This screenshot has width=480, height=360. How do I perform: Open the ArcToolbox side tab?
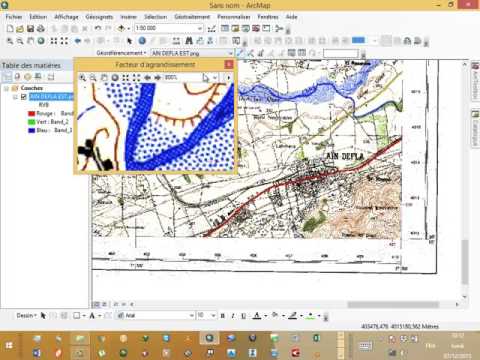475,81
